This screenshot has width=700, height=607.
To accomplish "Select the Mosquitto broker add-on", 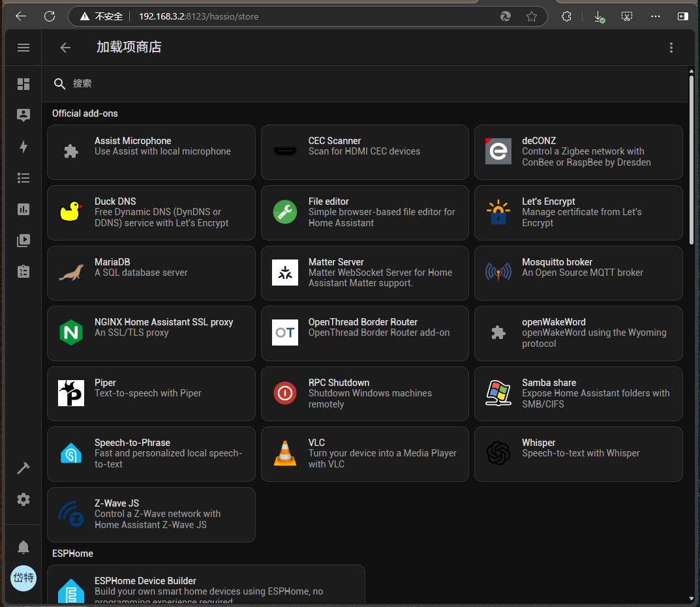I will [578, 273].
